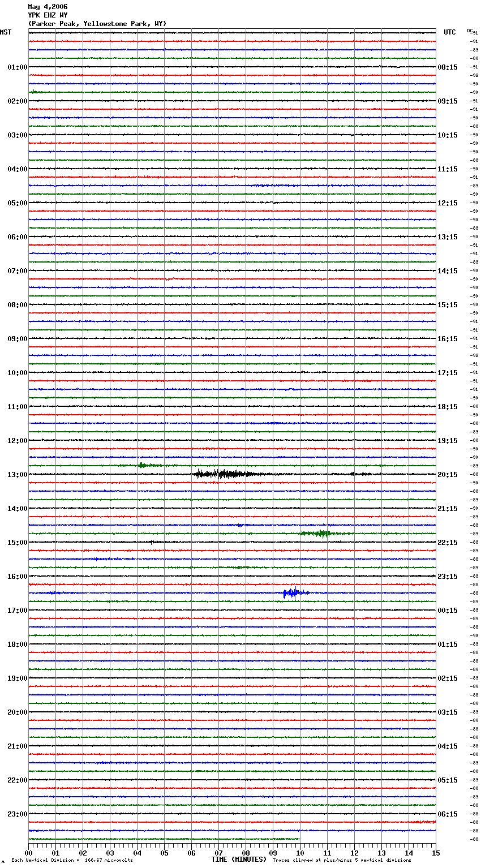Click the "20:00" MST time label

point(18,712)
